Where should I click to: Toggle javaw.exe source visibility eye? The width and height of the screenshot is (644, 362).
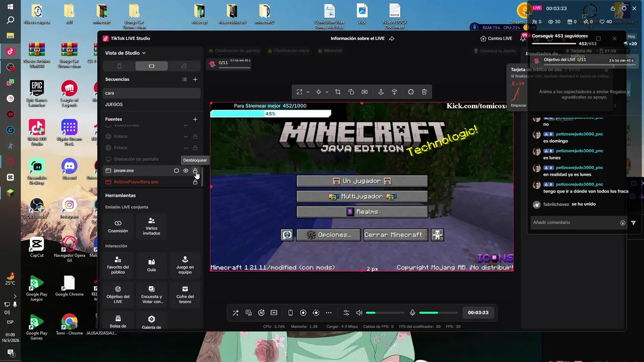pos(186,170)
